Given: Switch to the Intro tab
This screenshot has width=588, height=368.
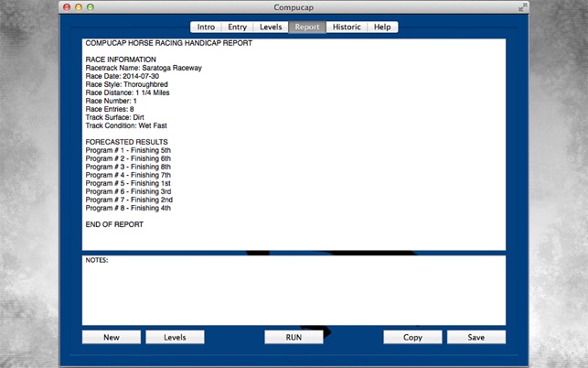Looking at the screenshot, I should (x=206, y=27).
